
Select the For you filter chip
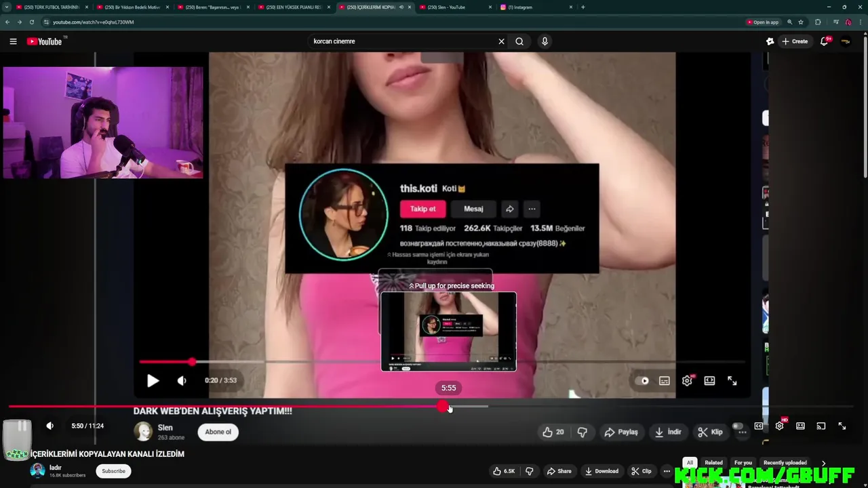(x=743, y=463)
